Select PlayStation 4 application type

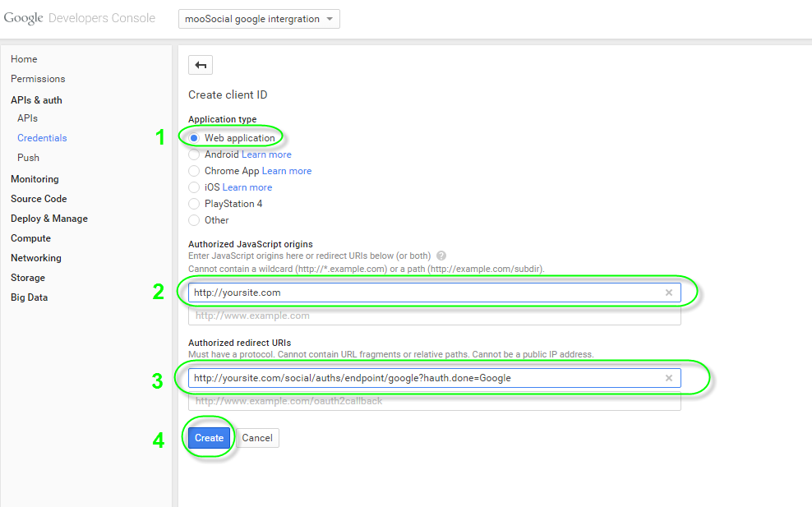coord(195,204)
